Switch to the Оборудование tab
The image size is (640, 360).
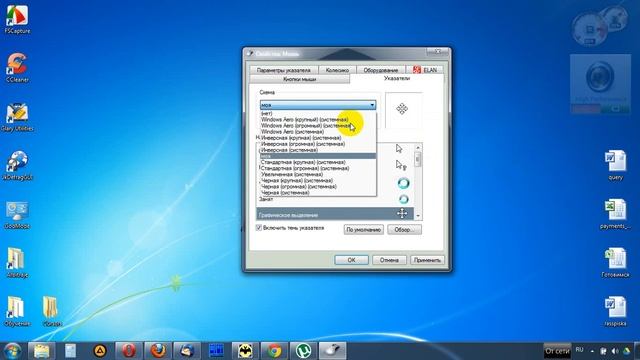pyautogui.click(x=381, y=70)
